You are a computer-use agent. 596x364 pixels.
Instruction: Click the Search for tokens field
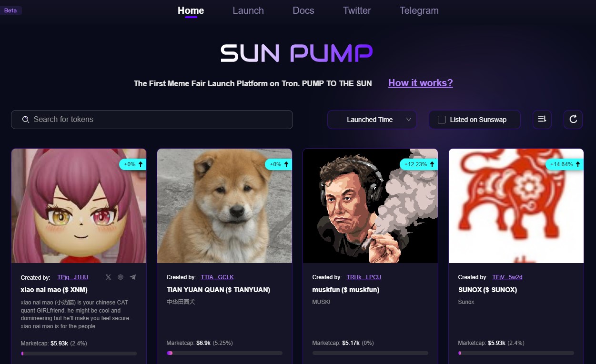pos(152,120)
